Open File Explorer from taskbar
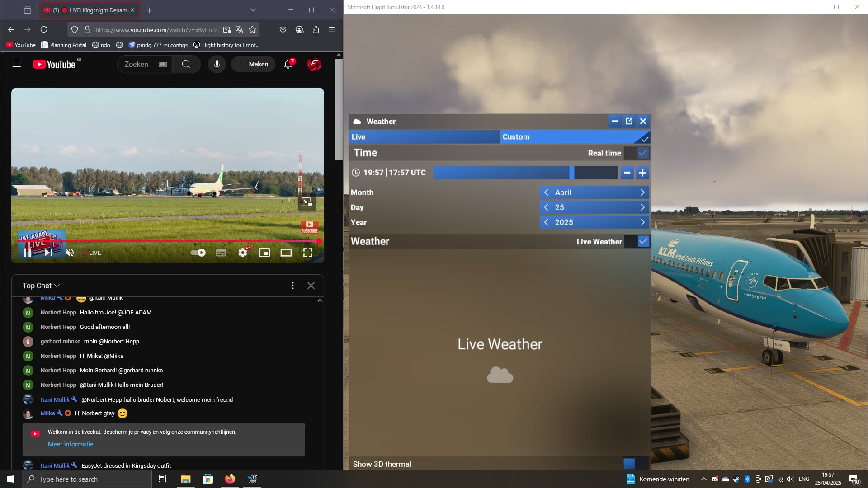868x488 pixels. pyautogui.click(x=186, y=479)
